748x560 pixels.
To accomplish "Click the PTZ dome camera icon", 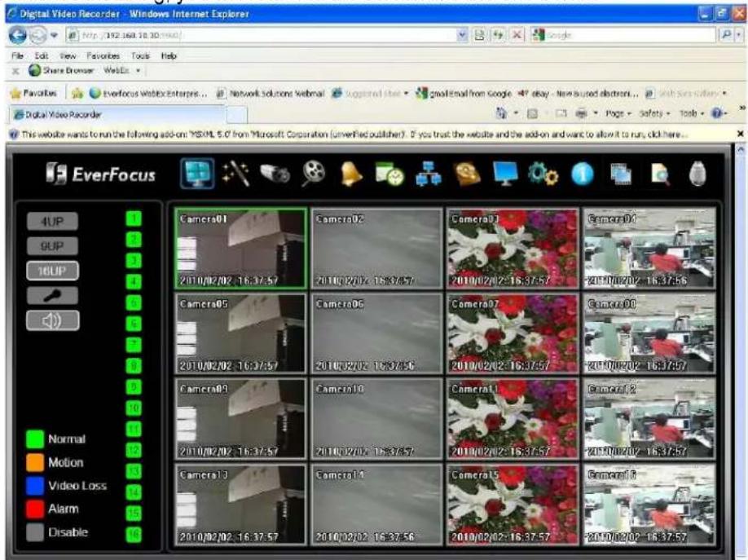I will [x=697, y=174].
